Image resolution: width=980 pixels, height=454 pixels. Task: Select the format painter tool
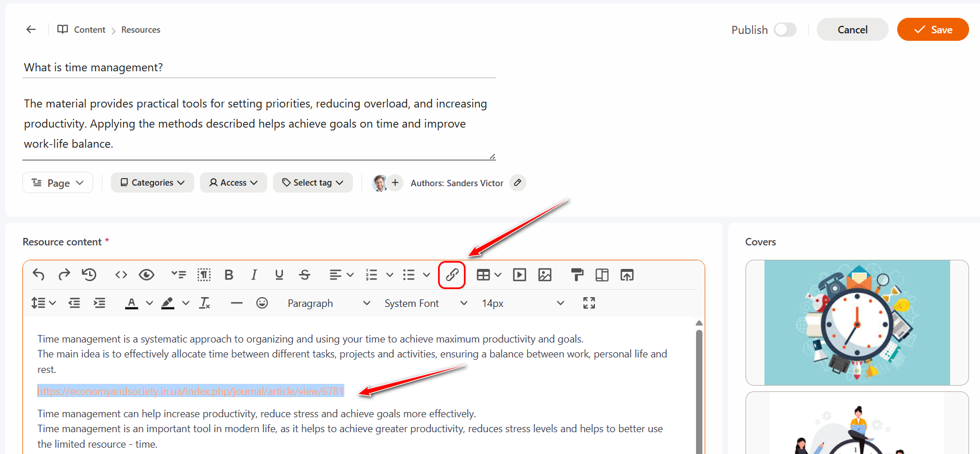coord(577,275)
